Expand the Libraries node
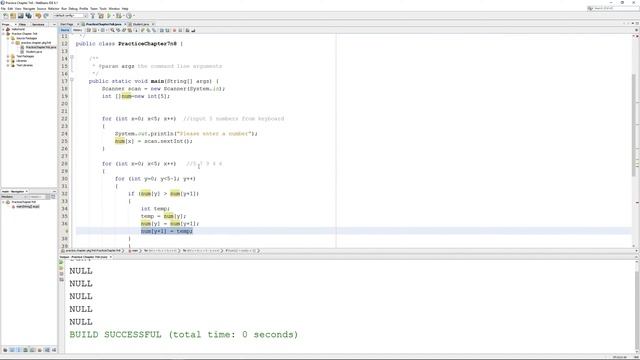Screen dimensions: 640x360 click(8, 61)
